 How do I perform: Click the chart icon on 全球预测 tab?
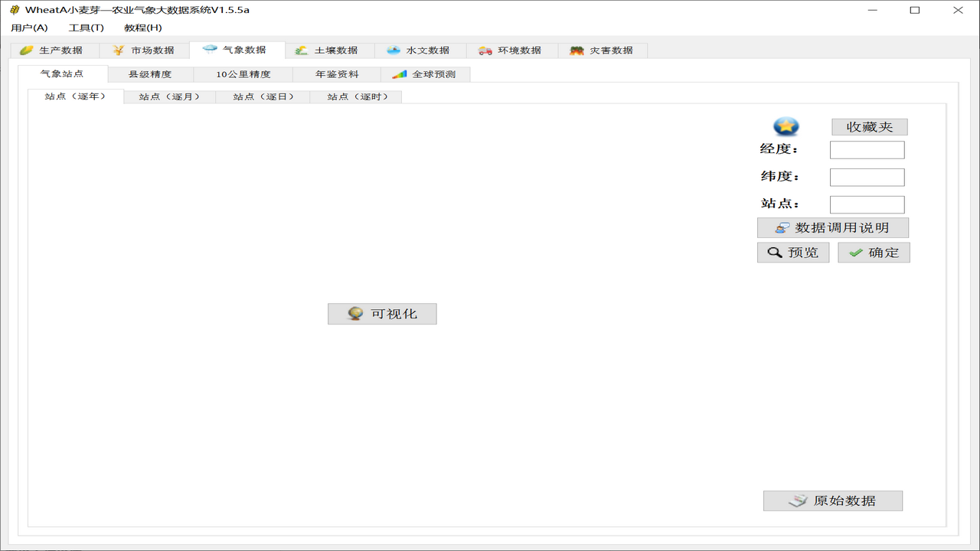pos(400,74)
